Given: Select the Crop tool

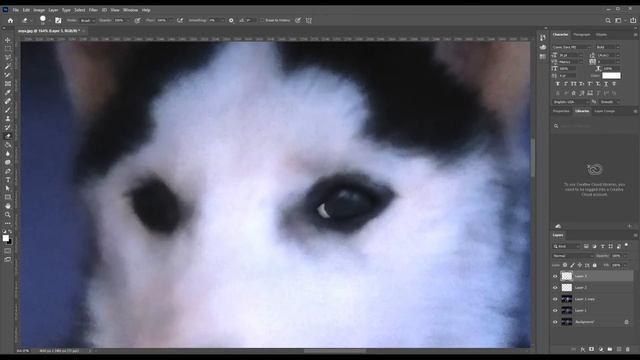Looking at the screenshot, I should click(x=7, y=75).
